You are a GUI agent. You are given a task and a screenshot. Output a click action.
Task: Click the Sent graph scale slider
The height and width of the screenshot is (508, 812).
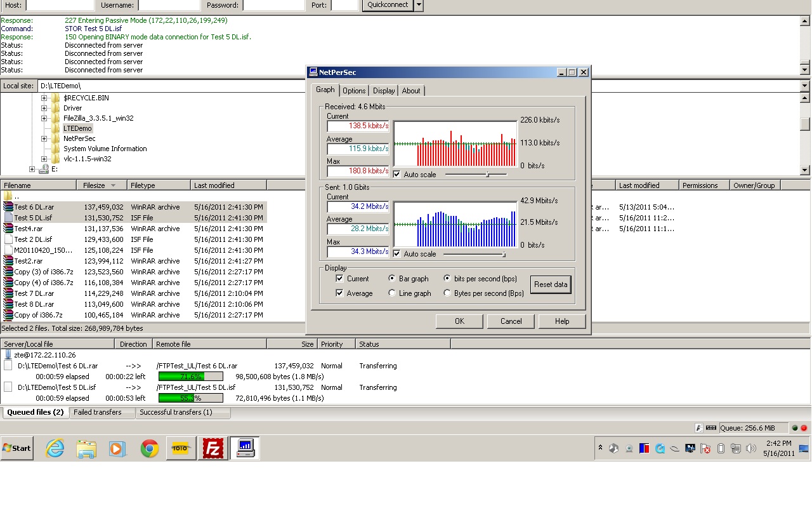click(503, 254)
